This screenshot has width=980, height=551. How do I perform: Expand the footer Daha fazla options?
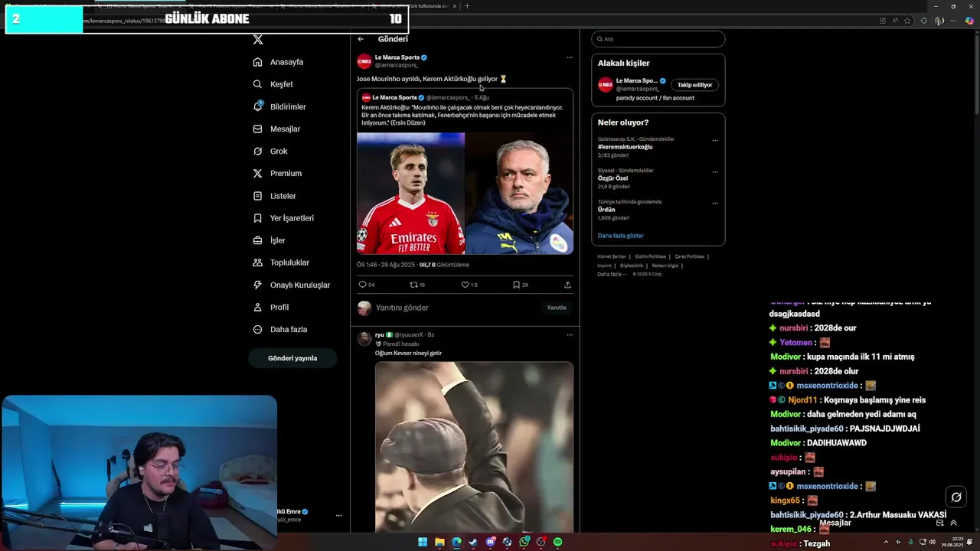612,274
